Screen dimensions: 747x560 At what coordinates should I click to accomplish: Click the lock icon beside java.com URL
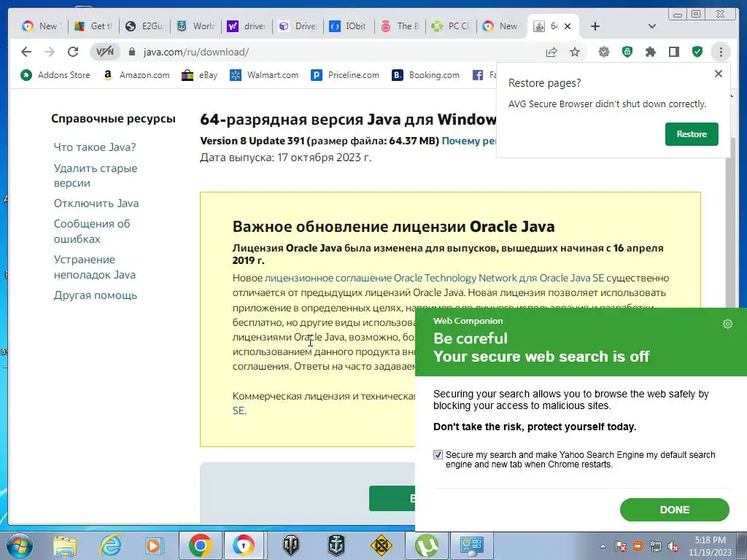coord(132,52)
